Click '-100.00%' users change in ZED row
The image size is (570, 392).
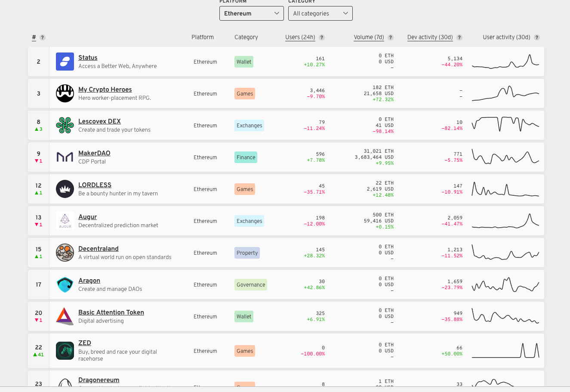coord(313,354)
